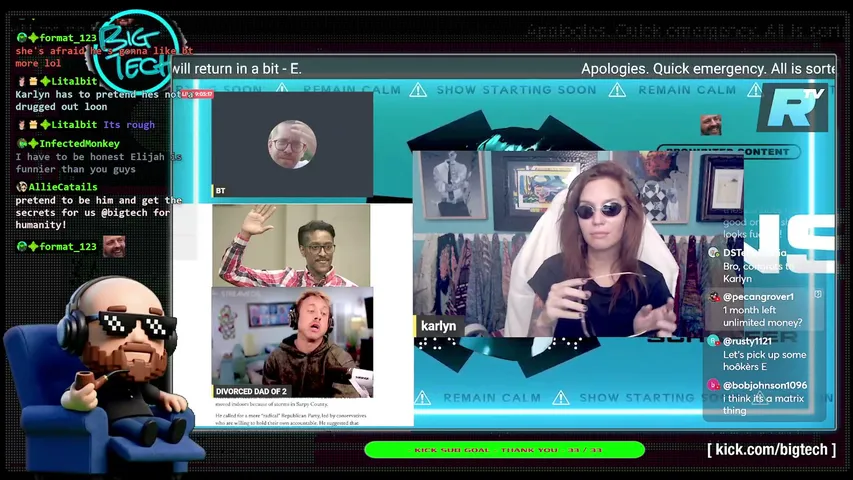Click the @pecangrover1 avatar icon
The image size is (853, 480).
[x=714, y=297]
